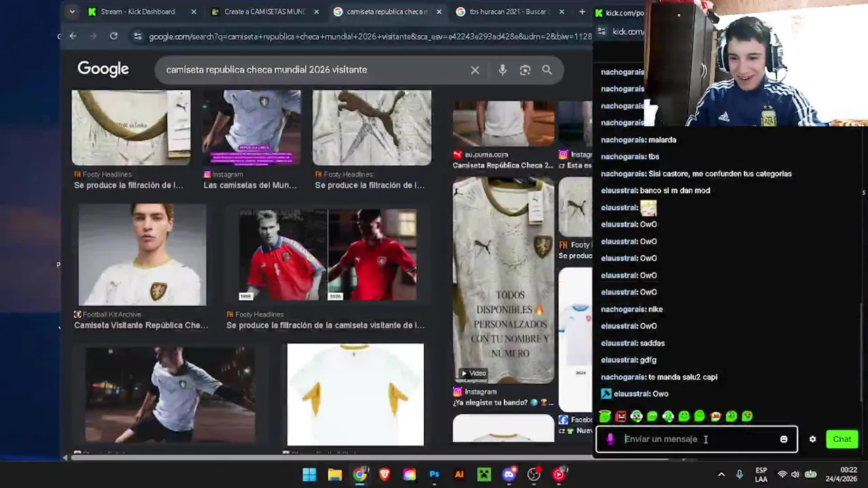Image resolution: width=868 pixels, height=488 pixels.
Task: Click tray microphone in-use indicator
Action: (x=739, y=474)
